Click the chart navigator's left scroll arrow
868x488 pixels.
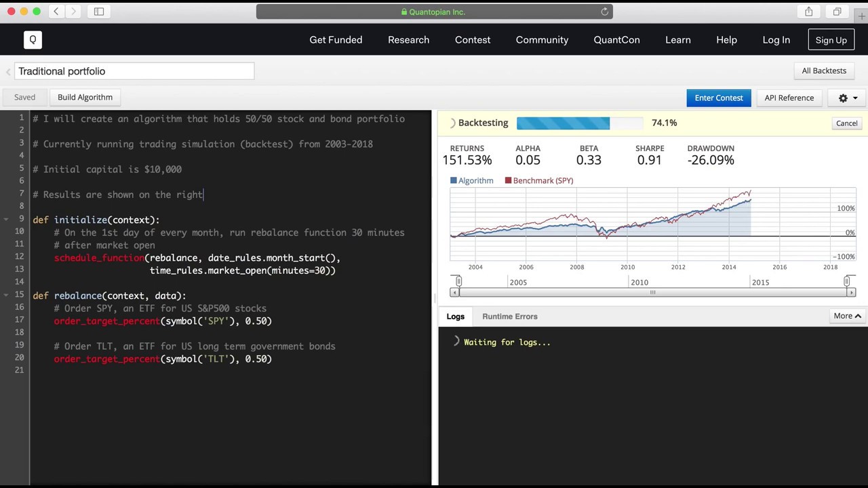pos(454,292)
